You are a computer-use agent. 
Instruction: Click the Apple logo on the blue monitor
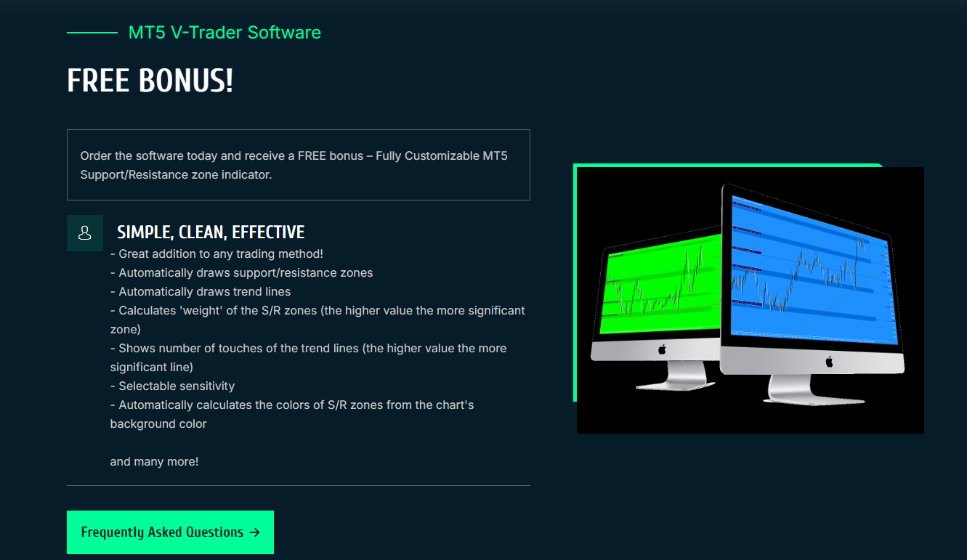click(x=828, y=361)
